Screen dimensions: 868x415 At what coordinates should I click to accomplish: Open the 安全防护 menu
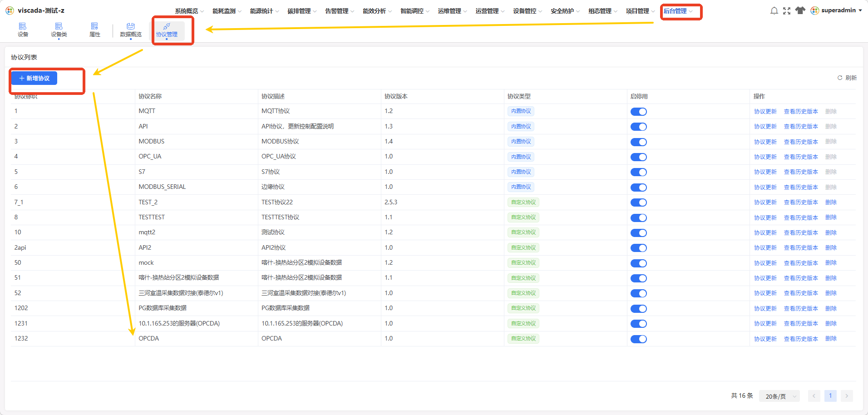tap(566, 11)
